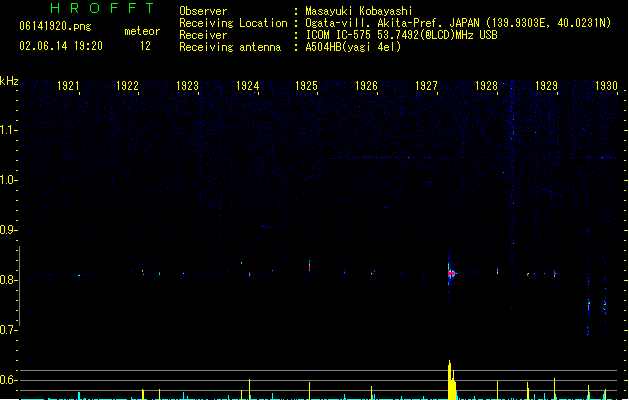Click the 1925 time axis marker
The image size is (629, 400).
pyautogui.click(x=306, y=86)
